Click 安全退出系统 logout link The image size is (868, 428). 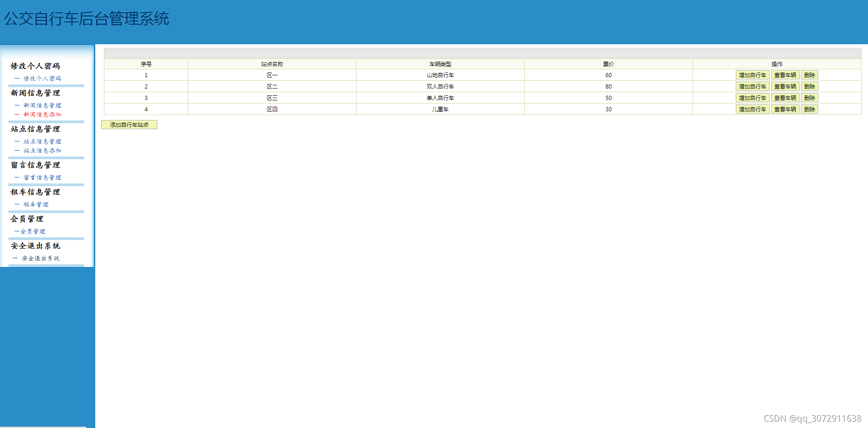41,258
